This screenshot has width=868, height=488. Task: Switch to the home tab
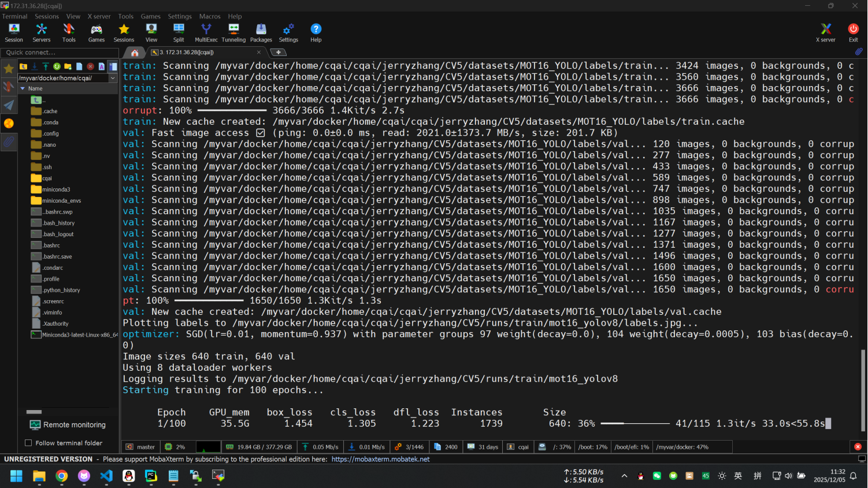tap(135, 53)
